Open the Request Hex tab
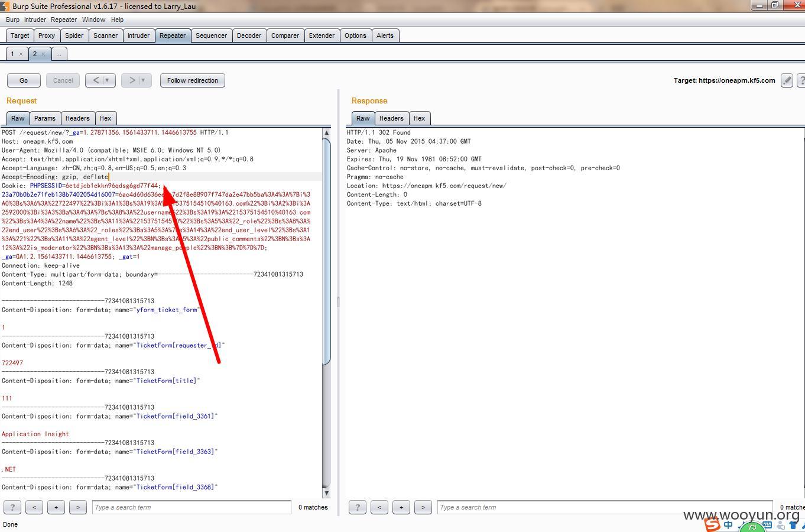Image resolution: width=805 pixels, height=532 pixels. click(105, 118)
